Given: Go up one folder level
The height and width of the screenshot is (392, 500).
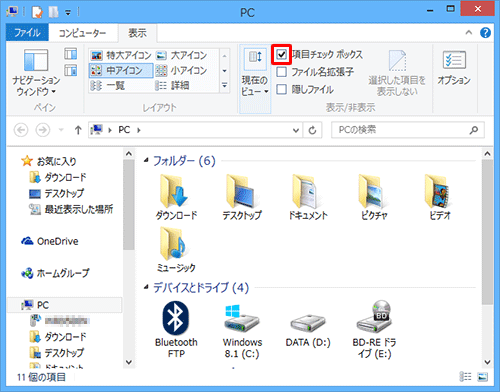Looking at the screenshot, I should click(78, 130).
